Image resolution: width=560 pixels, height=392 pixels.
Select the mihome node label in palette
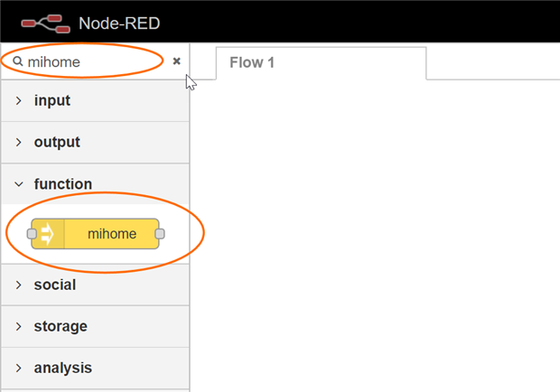pos(112,234)
